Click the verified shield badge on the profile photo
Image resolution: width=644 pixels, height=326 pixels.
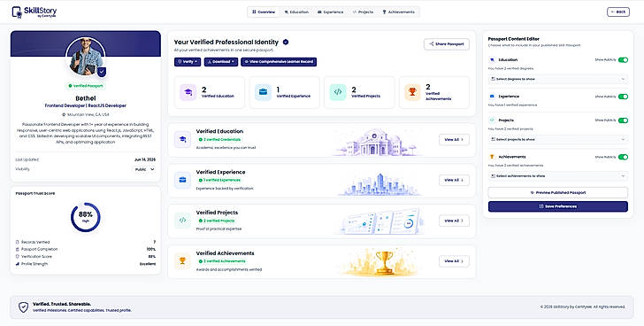tap(102, 72)
